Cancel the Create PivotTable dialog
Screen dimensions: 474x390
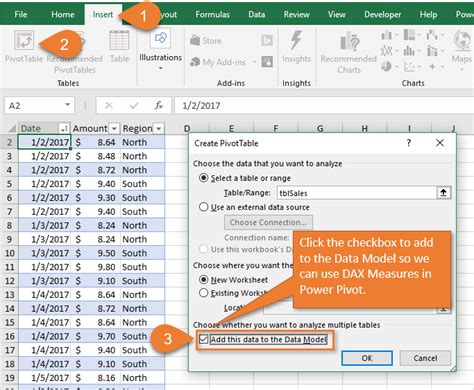[425, 358]
